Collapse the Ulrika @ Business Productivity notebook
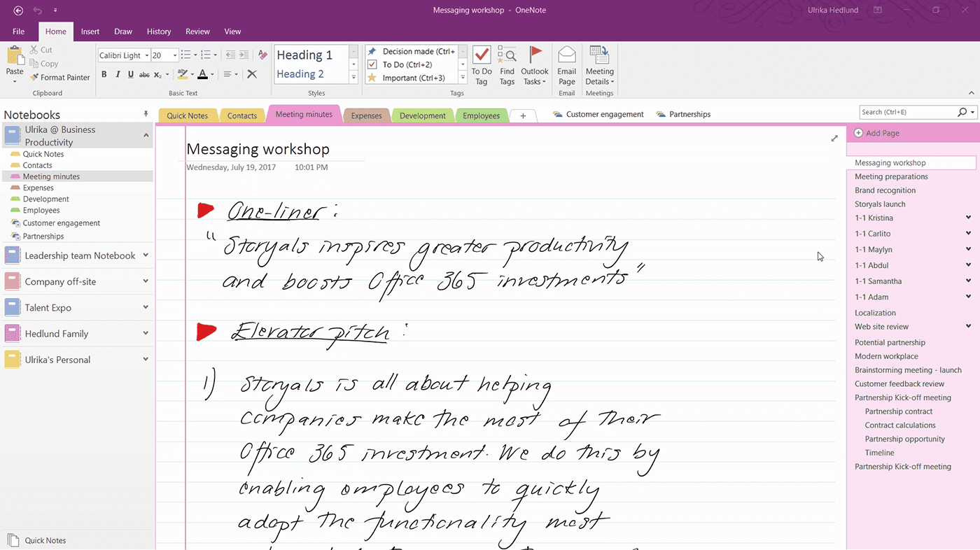This screenshot has width=980, height=550. pyautogui.click(x=146, y=135)
